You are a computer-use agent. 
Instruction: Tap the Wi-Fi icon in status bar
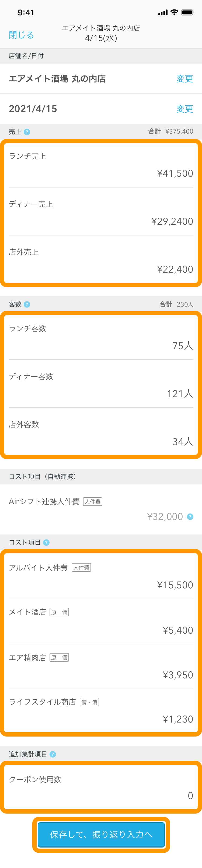click(x=175, y=12)
